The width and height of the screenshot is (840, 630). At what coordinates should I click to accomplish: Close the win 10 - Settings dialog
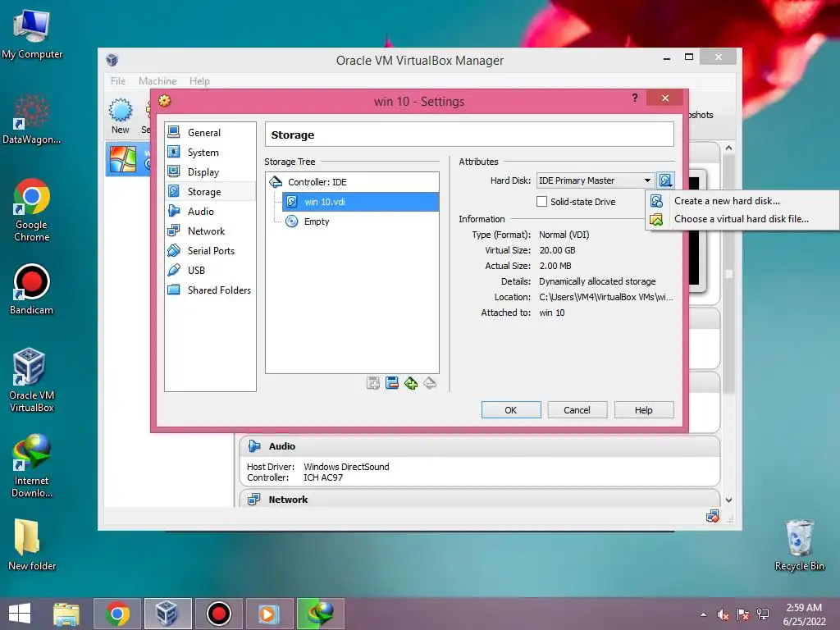click(664, 98)
